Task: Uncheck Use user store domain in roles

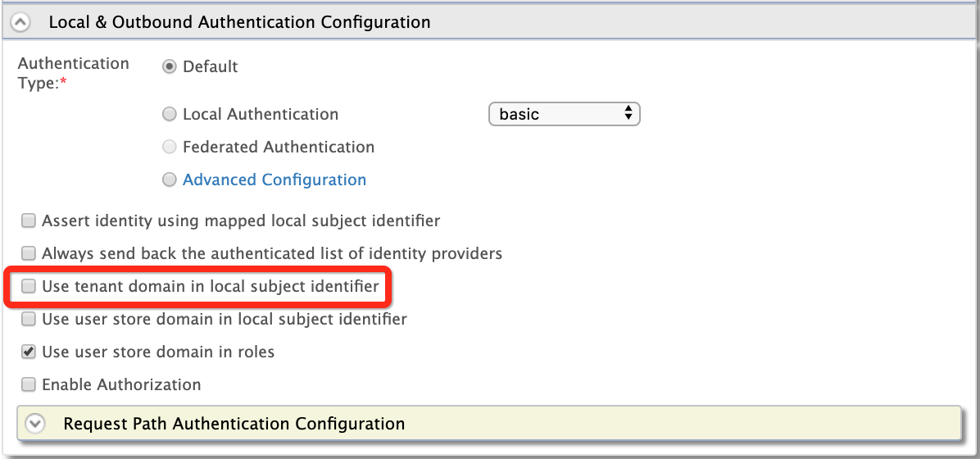Action: (x=29, y=352)
